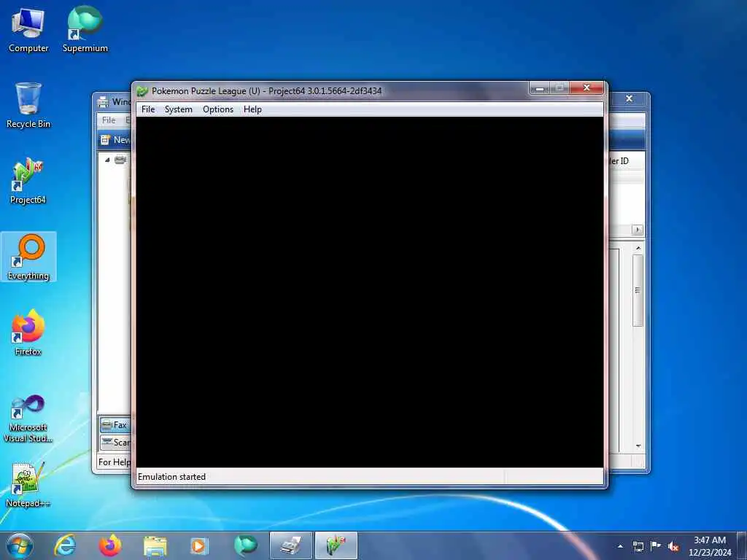The height and width of the screenshot is (560, 747).
Task: Open File menu in Fax and Scan window
Action: (109, 120)
